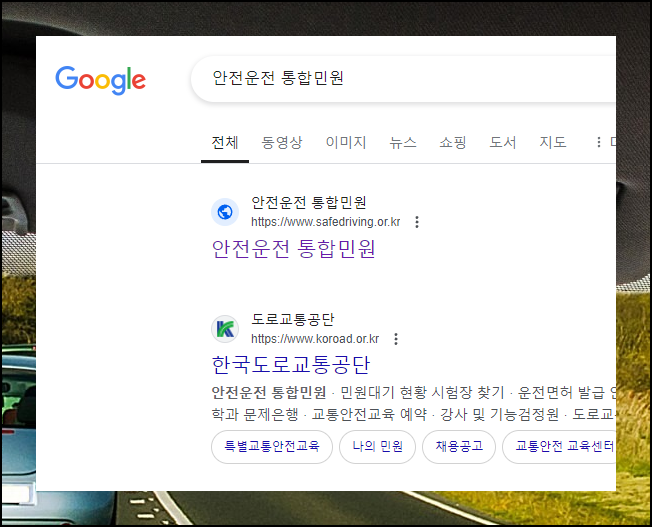Open the more tabs three-dot menu
This screenshot has height=527, width=652.
598,142
